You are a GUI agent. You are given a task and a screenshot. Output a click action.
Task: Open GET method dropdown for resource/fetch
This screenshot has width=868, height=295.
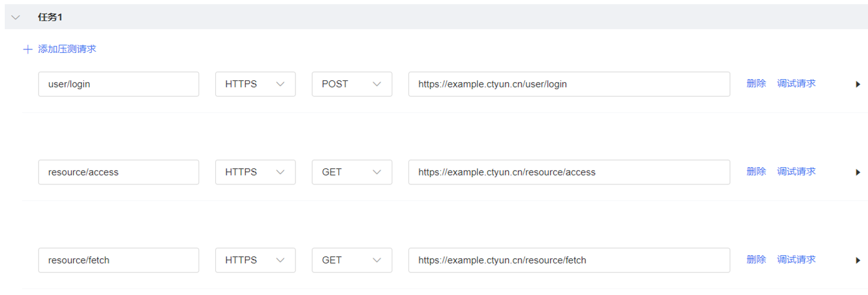(352, 261)
